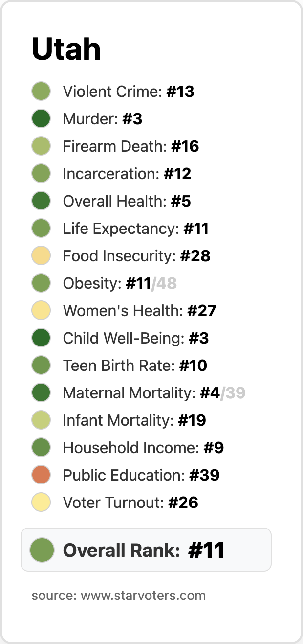The height and width of the screenshot is (644, 303).
Task: Select the Teen Birth Rate #10 entry
Action: pyautogui.click(x=134, y=366)
